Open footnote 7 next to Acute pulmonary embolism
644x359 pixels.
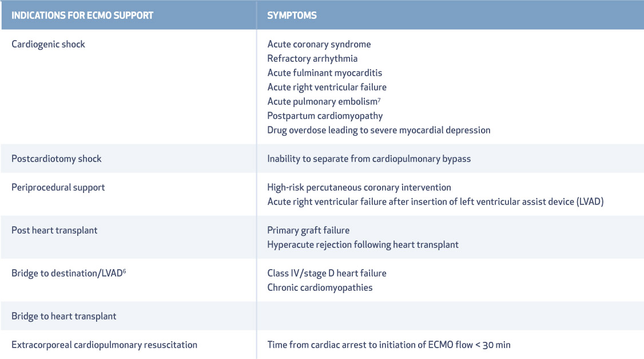379,100
